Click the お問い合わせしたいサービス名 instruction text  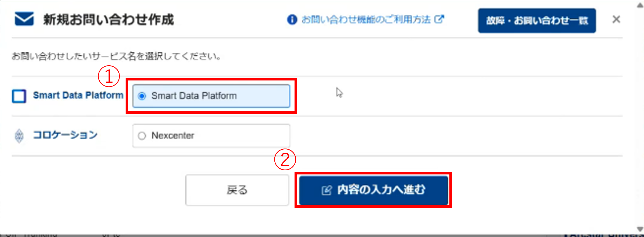point(116,56)
